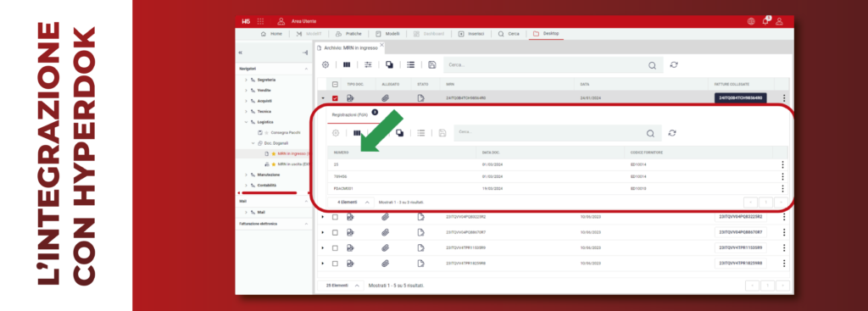Viewport: 868px width, 311px height.
Task: Click the copy/duplicate icon in main toolbar
Action: (389, 64)
